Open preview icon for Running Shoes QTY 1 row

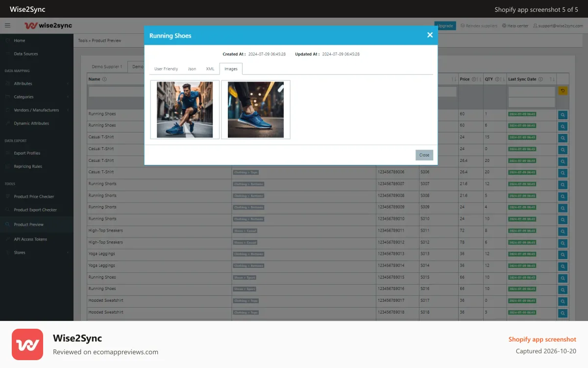[x=563, y=115]
